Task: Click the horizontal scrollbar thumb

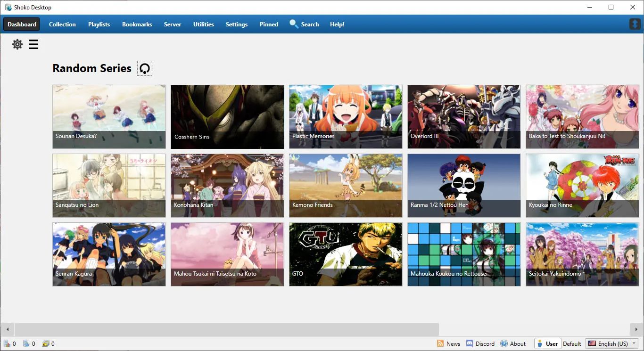Action: 227,329
